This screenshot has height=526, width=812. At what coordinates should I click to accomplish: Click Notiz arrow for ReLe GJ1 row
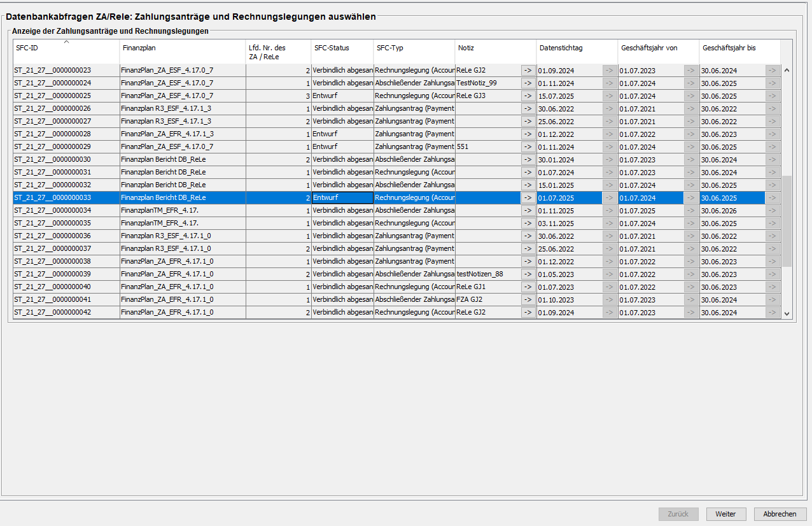click(x=528, y=287)
